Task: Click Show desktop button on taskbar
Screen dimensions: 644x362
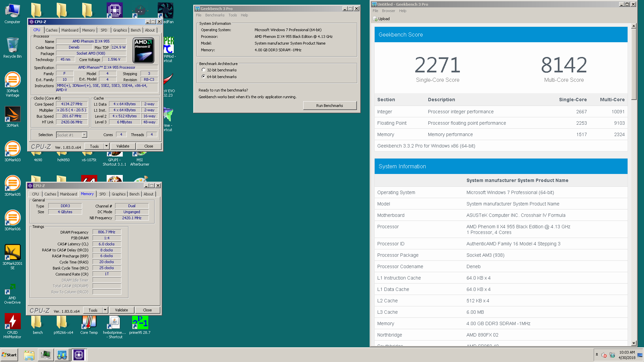Action: pos(640,355)
